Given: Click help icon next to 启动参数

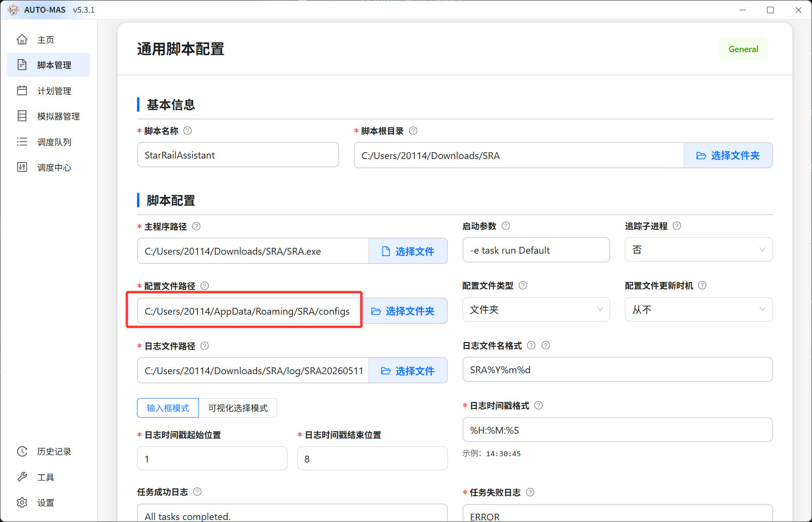Looking at the screenshot, I should point(506,226).
